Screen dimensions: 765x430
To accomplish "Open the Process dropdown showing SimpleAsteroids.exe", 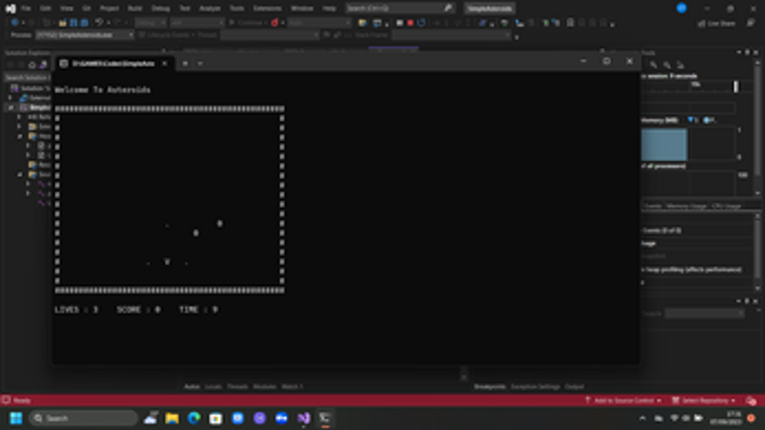I will (84, 35).
